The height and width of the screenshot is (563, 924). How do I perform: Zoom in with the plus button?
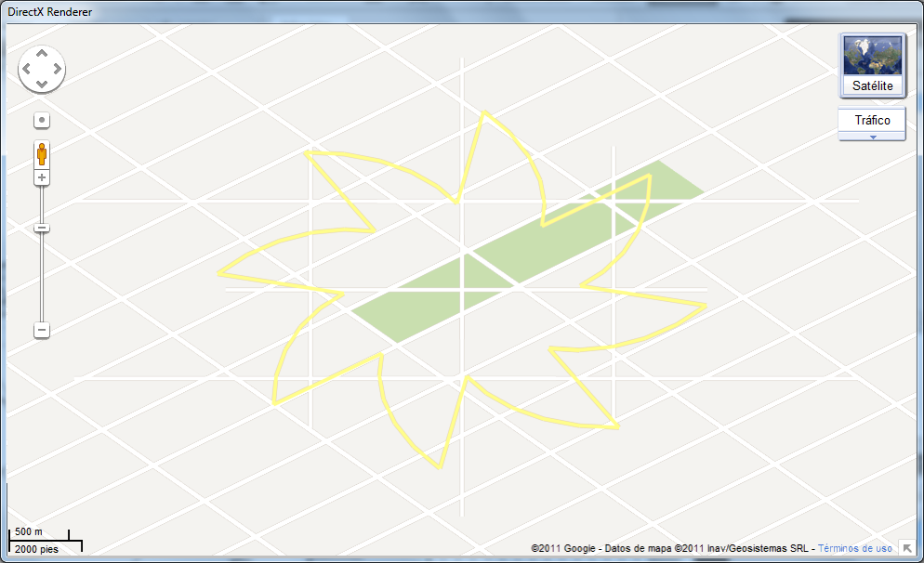pyautogui.click(x=42, y=177)
